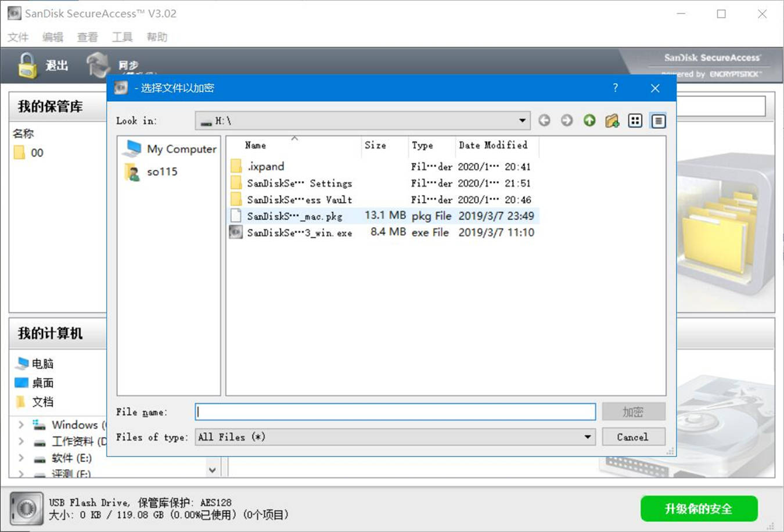Select so115 user folder in sidebar
This screenshot has height=532, width=784.
pyautogui.click(x=152, y=172)
